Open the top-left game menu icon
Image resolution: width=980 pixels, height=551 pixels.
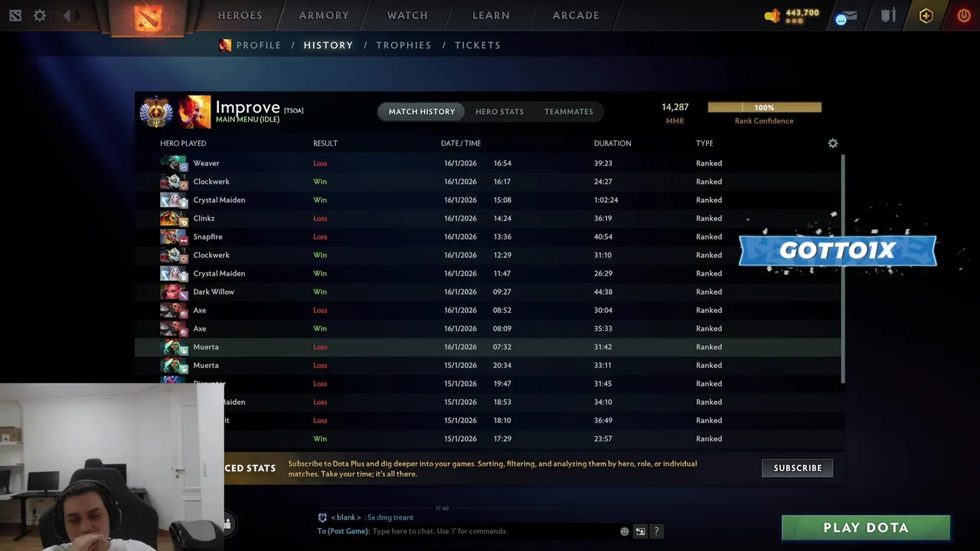(15, 15)
